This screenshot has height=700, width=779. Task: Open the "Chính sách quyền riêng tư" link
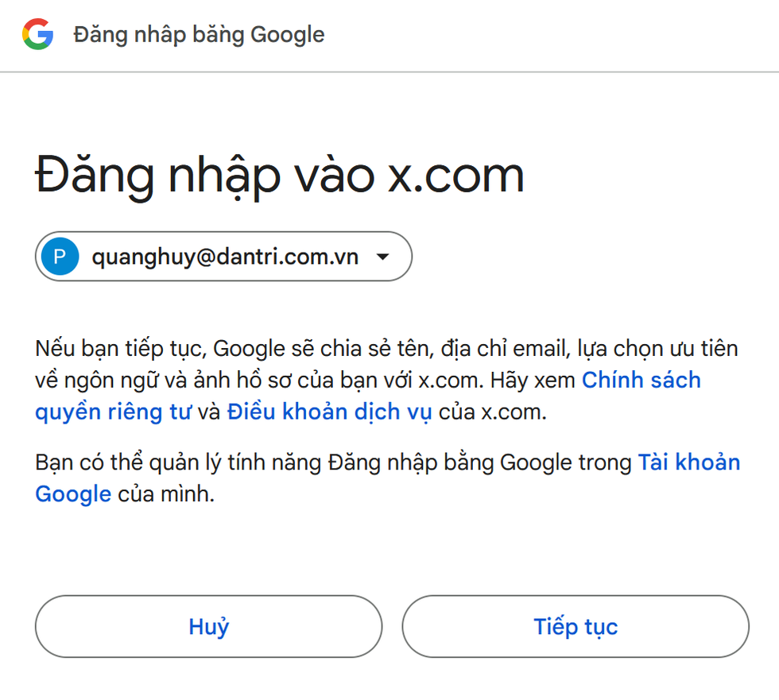(641, 381)
